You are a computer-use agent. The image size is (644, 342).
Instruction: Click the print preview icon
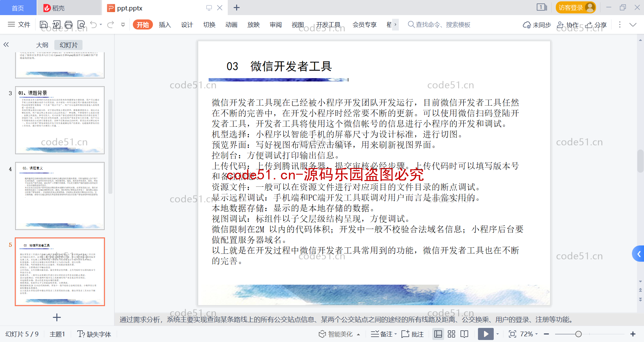(81, 24)
